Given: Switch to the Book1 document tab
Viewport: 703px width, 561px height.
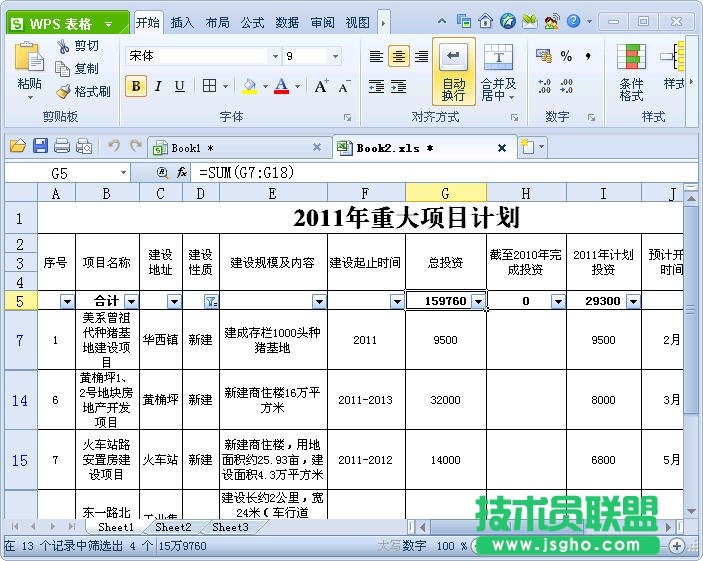Looking at the screenshot, I should [x=238, y=148].
